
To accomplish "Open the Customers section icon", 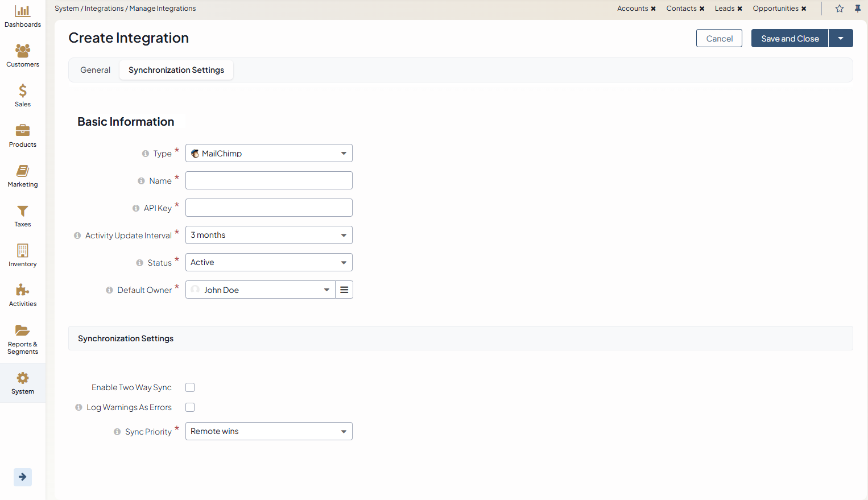I will coord(23,51).
